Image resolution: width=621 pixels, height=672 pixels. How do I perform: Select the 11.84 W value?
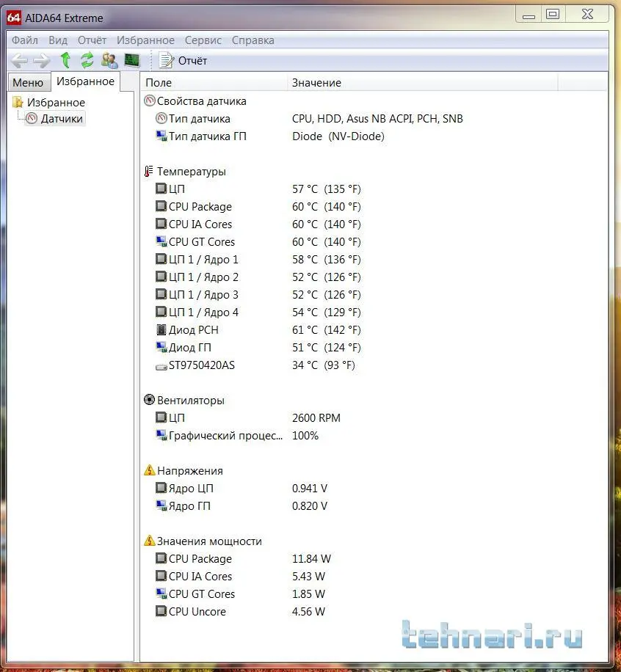pyautogui.click(x=311, y=559)
